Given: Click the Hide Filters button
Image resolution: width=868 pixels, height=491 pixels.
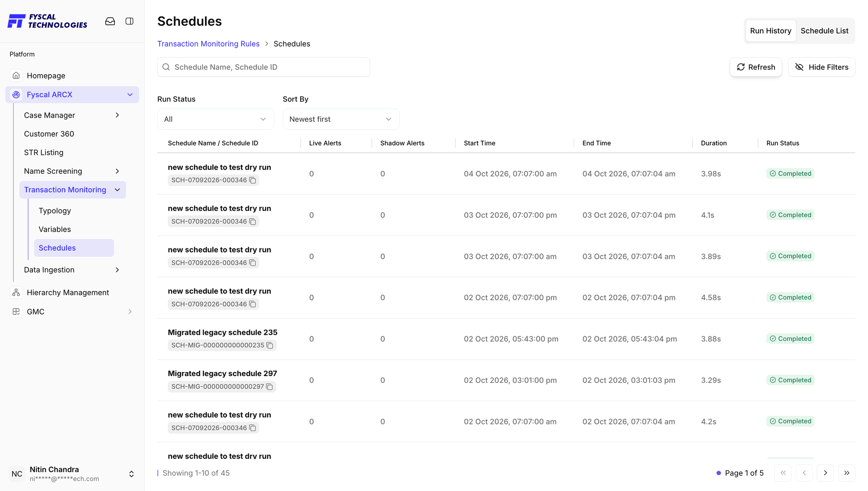Looking at the screenshot, I should click(821, 67).
